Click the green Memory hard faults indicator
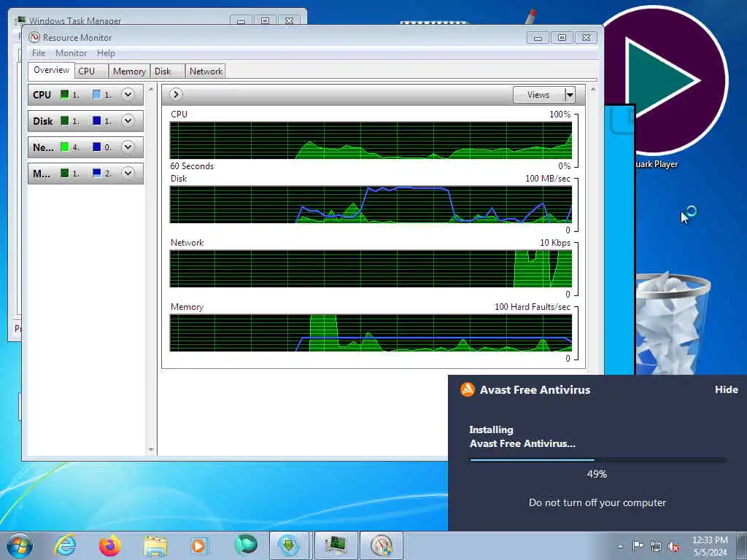Viewport: 747px width, 560px height. coord(64,173)
